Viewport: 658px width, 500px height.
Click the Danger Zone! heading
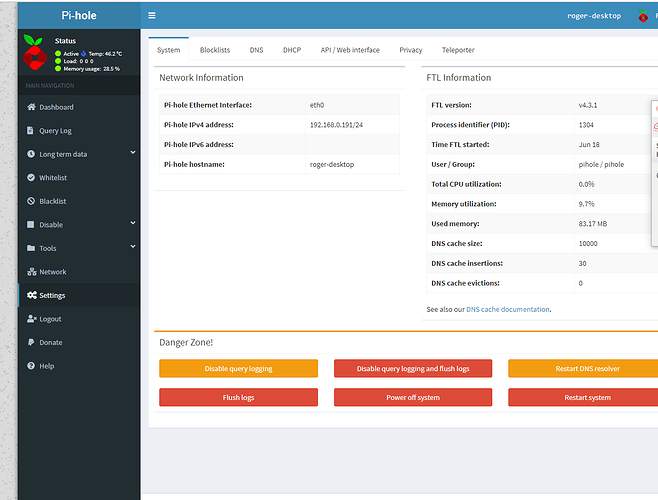pos(186,342)
